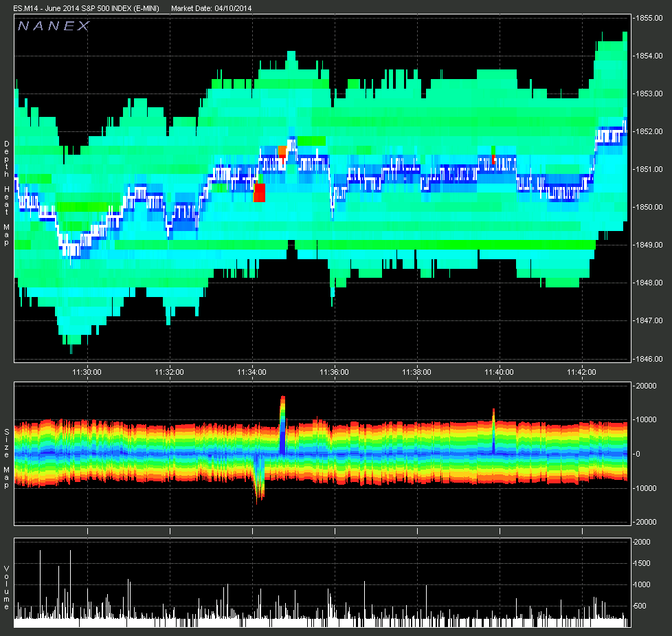This screenshot has width=672, height=636.
Task: Select the 1847.00 price axis label
Action: click(x=649, y=320)
